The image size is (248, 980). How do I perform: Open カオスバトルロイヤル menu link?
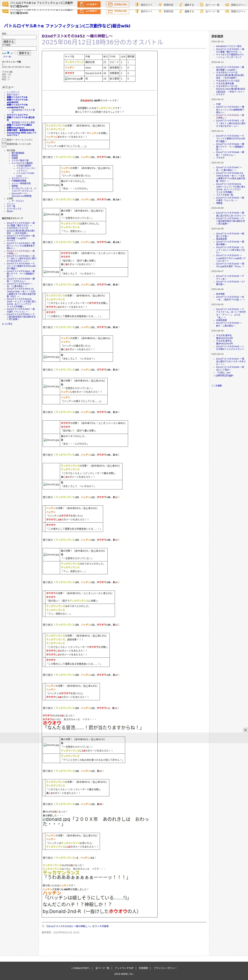click(x=17, y=115)
